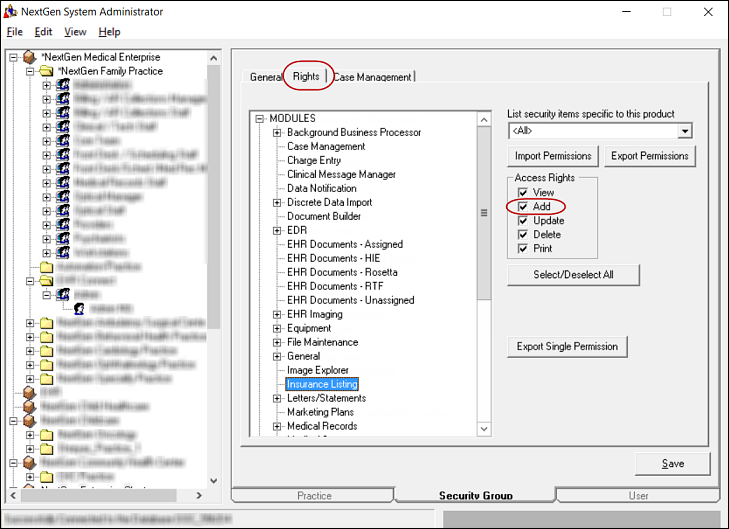Select EHR Documents - Rosetta module
Image resolution: width=729 pixels, height=529 pixels.
[342, 272]
